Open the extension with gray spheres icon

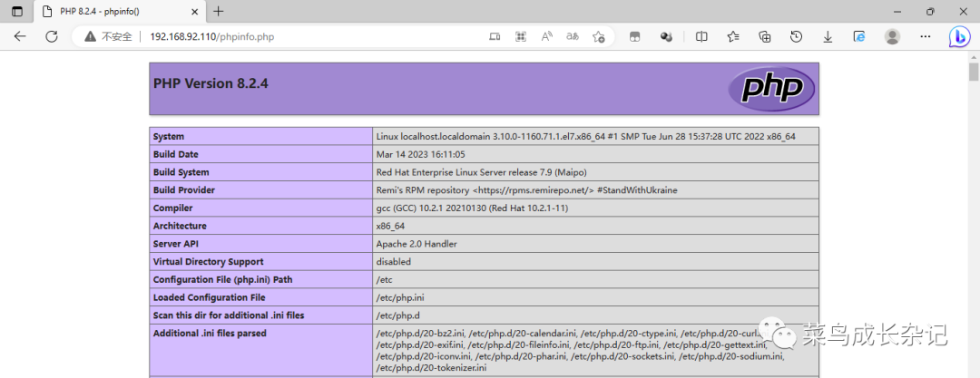[x=666, y=37]
